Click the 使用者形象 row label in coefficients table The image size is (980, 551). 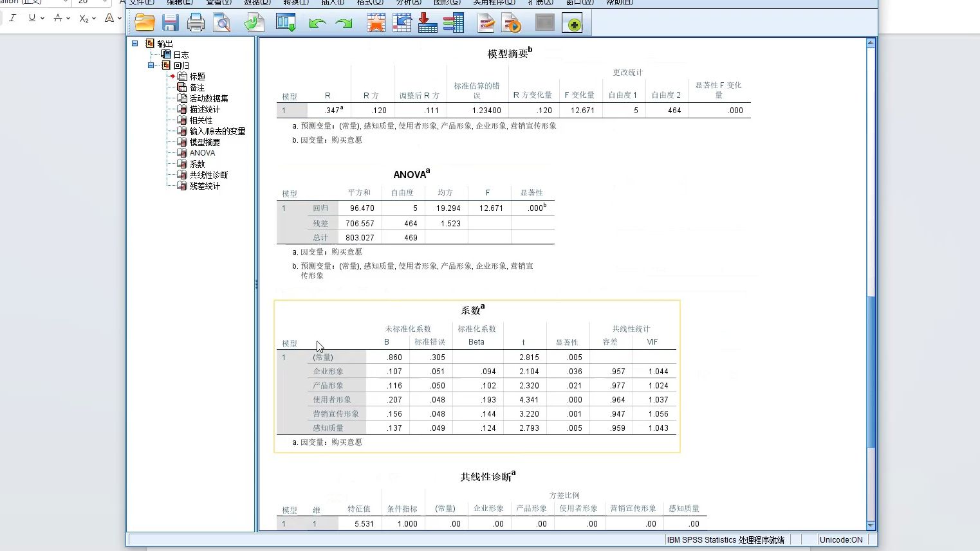click(332, 400)
